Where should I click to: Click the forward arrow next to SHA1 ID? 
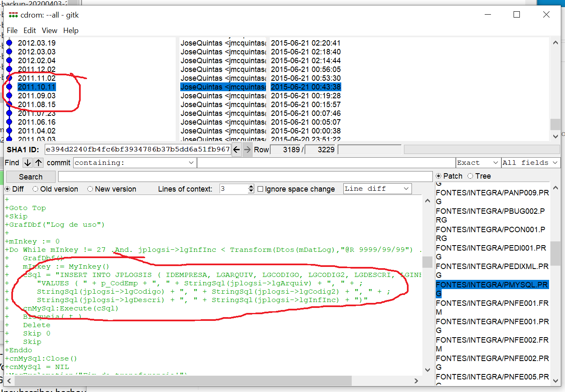coord(248,150)
